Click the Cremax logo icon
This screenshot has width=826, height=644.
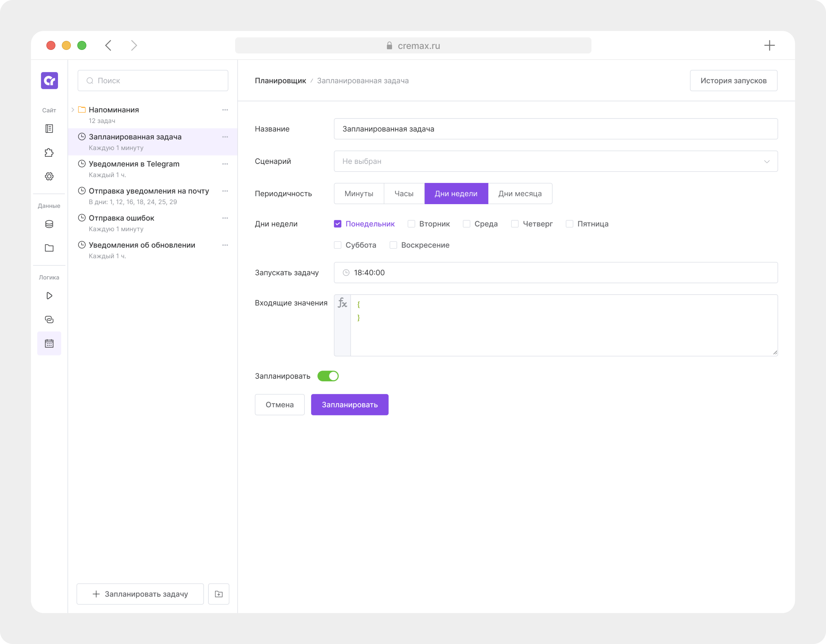(49, 80)
